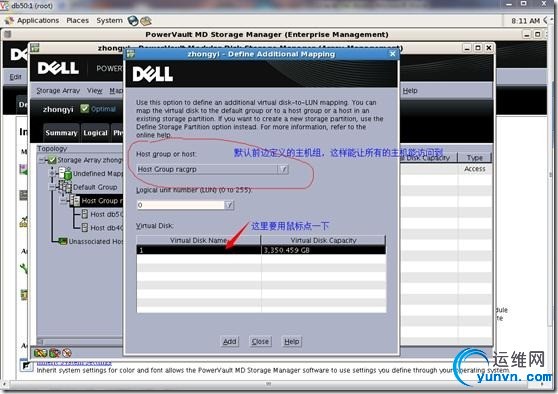Open Array Management window title icon

point(35,48)
